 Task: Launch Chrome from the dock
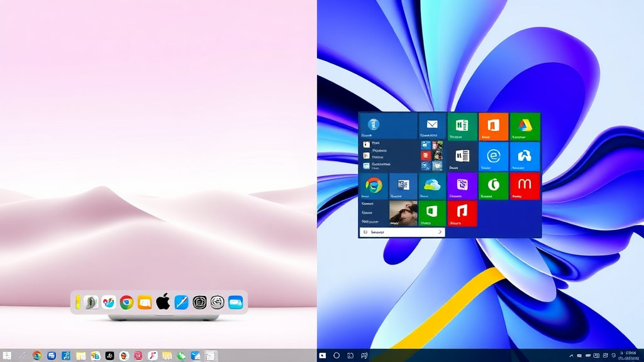point(126,302)
